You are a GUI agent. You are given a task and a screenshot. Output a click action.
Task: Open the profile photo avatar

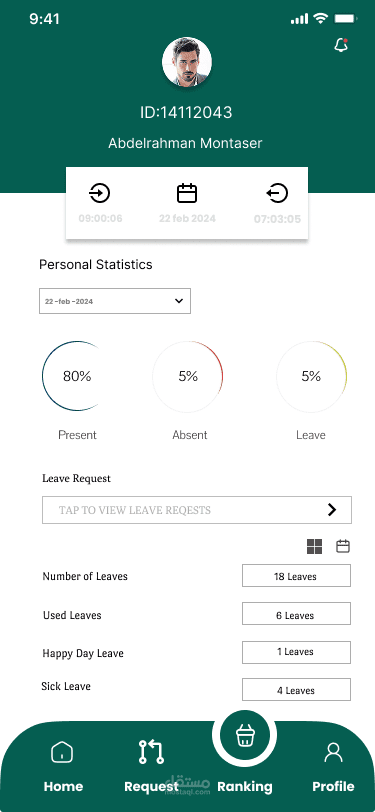[186, 62]
